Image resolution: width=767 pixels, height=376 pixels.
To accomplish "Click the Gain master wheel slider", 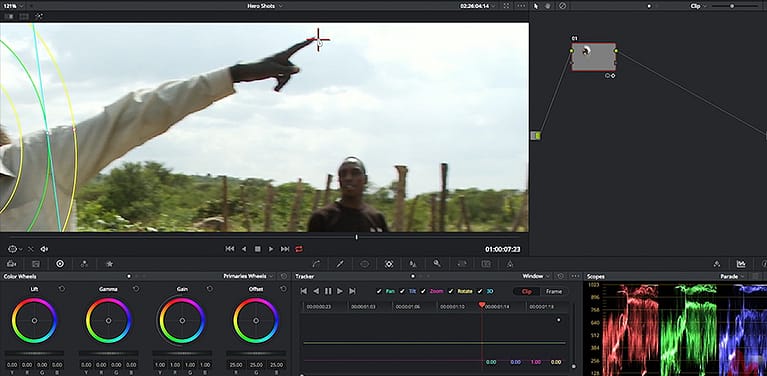I will 182,353.
